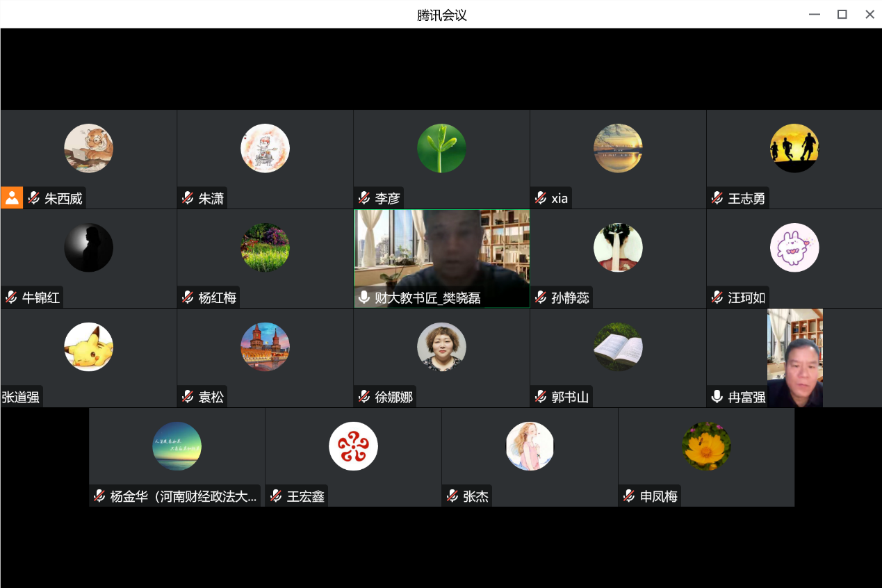Click the muted mic icon for xia
This screenshot has height=588, width=882.
540,198
